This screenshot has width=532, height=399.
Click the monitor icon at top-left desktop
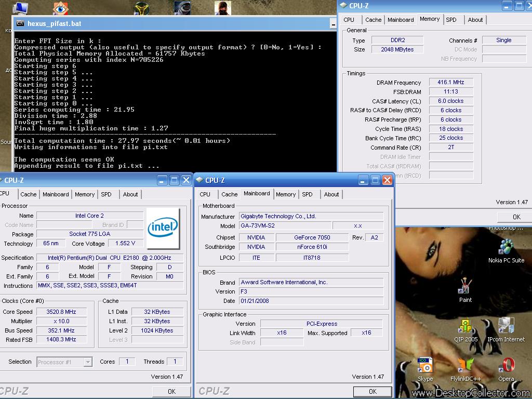[20, 7]
